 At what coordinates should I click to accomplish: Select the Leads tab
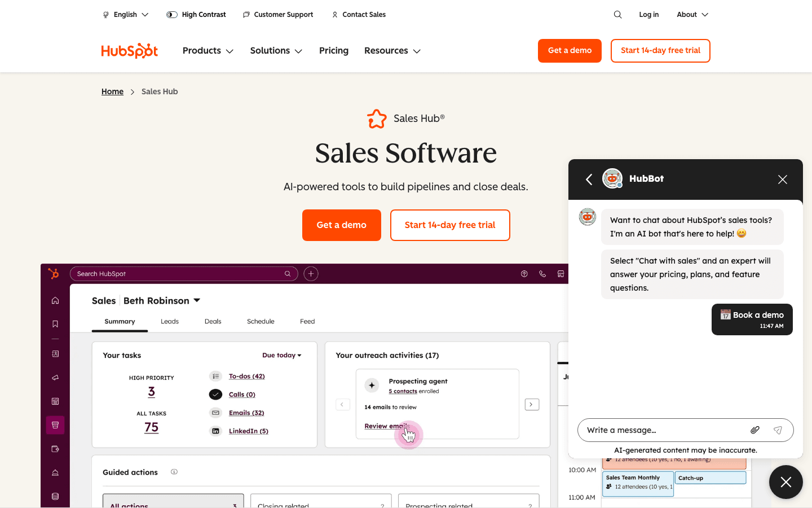(x=169, y=321)
